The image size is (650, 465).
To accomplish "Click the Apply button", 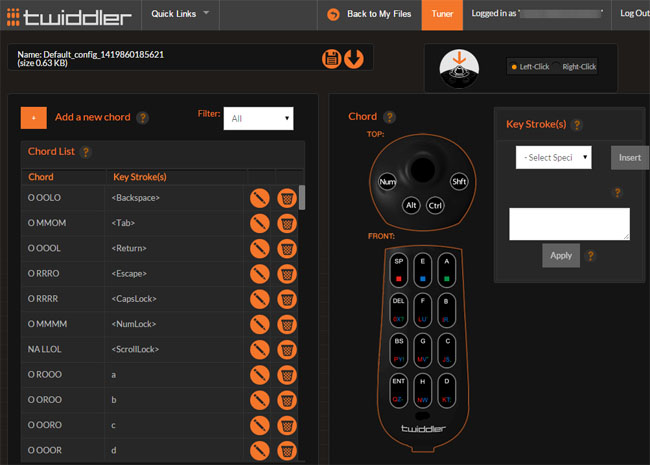I will [x=561, y=256].
